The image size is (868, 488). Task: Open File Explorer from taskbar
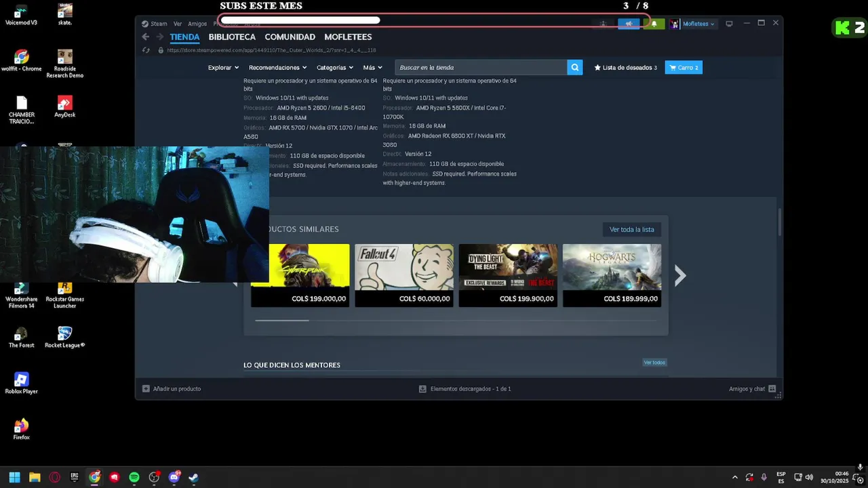point(35,477)
